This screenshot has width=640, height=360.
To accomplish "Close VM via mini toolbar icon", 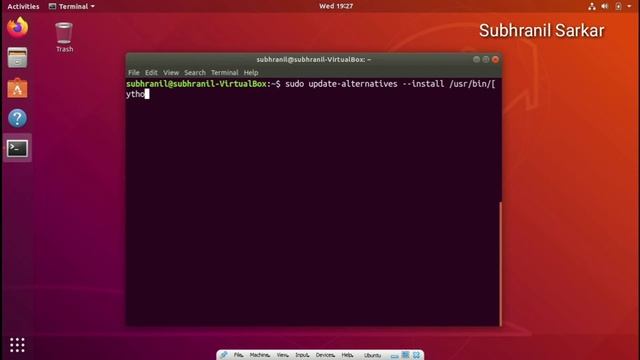I will point(416,355).
